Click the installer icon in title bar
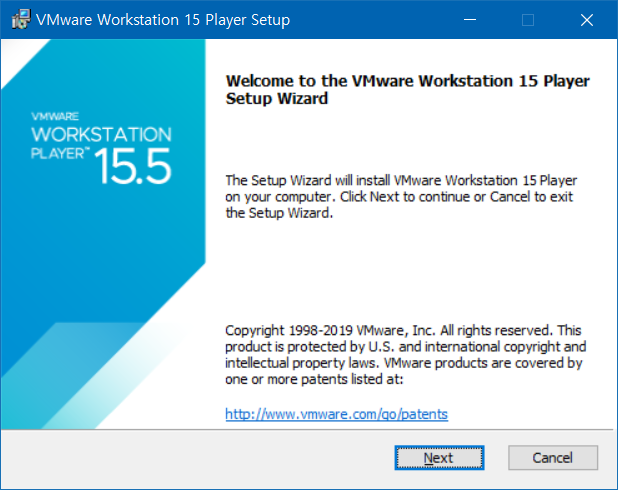618x490 pixels. click(x=21, y=19)
